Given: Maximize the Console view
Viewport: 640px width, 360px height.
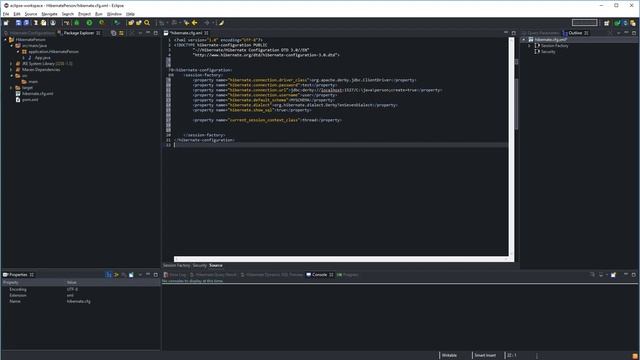Looking at the screenshot, I should (634, 275).
